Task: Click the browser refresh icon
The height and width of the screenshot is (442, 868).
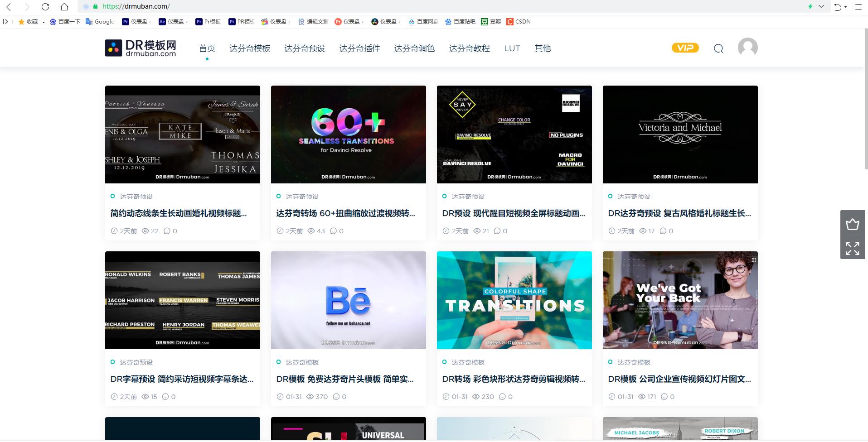Action: 45,7
